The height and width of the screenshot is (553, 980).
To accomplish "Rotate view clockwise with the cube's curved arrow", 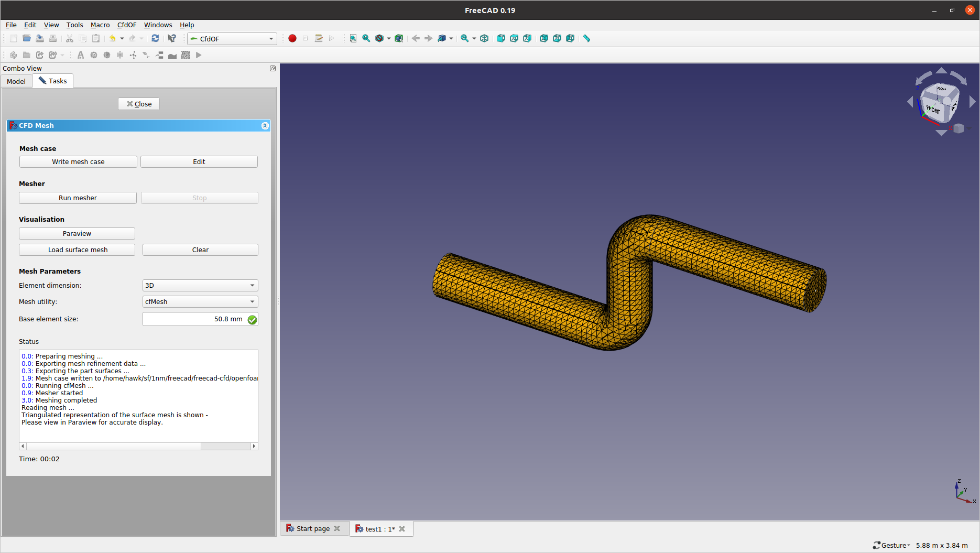I will (x=959, y=77).
